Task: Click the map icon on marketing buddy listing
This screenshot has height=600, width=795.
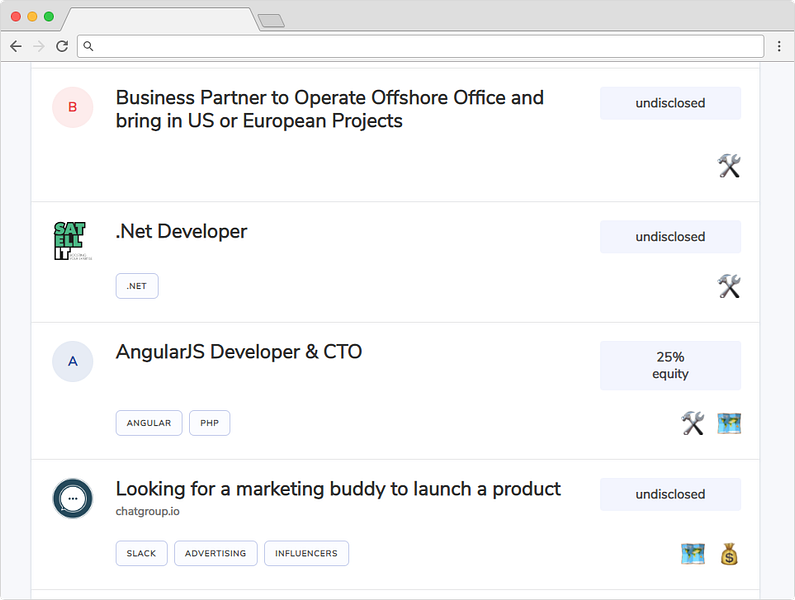Action: click(693, 554)
